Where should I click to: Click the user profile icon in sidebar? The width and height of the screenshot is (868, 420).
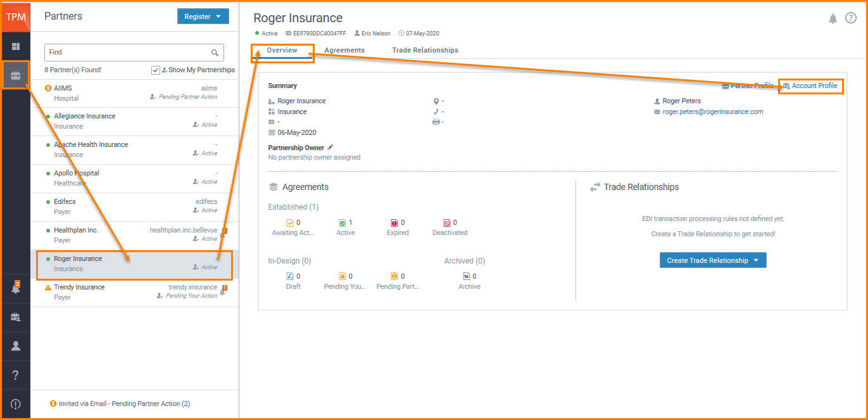(15, 346)
